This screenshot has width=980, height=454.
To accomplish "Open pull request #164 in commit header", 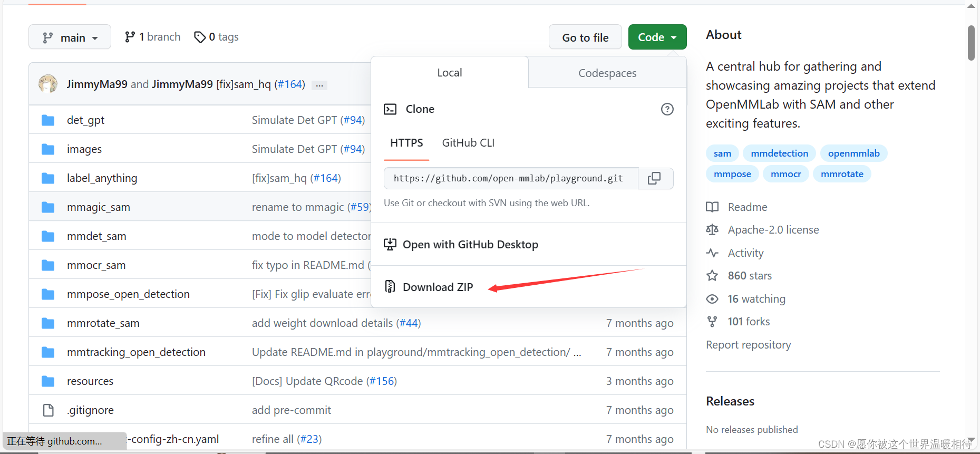I will 290,84.
